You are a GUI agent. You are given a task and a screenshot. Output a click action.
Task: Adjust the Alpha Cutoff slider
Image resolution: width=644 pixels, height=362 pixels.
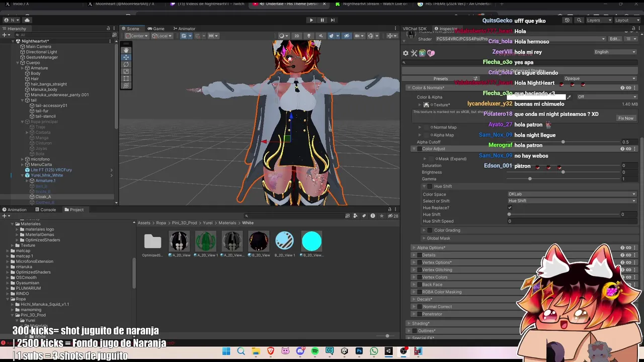[563, 142]
